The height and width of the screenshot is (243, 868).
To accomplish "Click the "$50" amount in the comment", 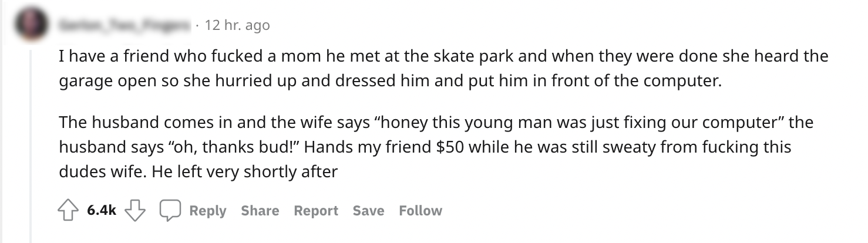I will point(453,147).
